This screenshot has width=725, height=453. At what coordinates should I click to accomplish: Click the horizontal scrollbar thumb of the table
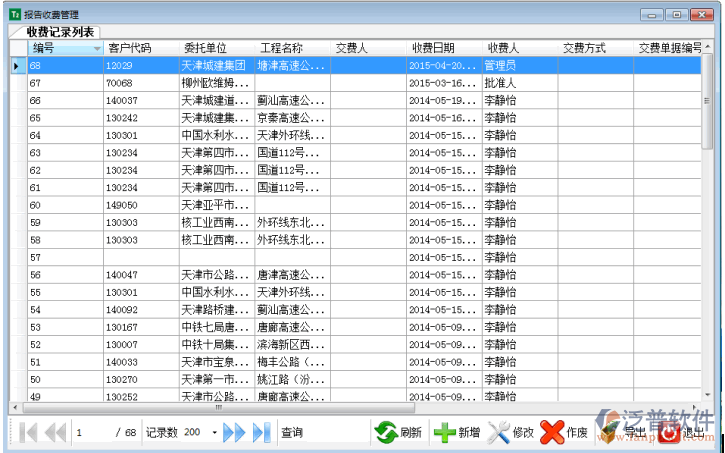click(219, 407)
